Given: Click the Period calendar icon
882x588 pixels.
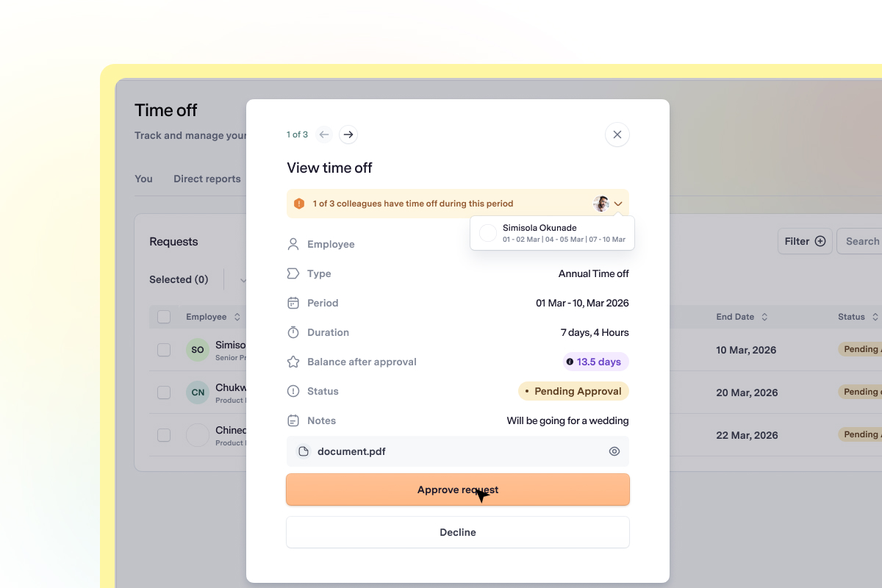Looking at the screenshot, I should coord(293,303).
